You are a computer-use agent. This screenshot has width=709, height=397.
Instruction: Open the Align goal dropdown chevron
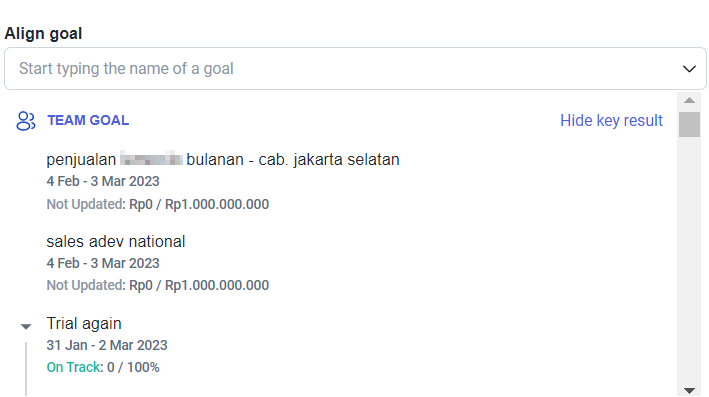coord(689,69)
